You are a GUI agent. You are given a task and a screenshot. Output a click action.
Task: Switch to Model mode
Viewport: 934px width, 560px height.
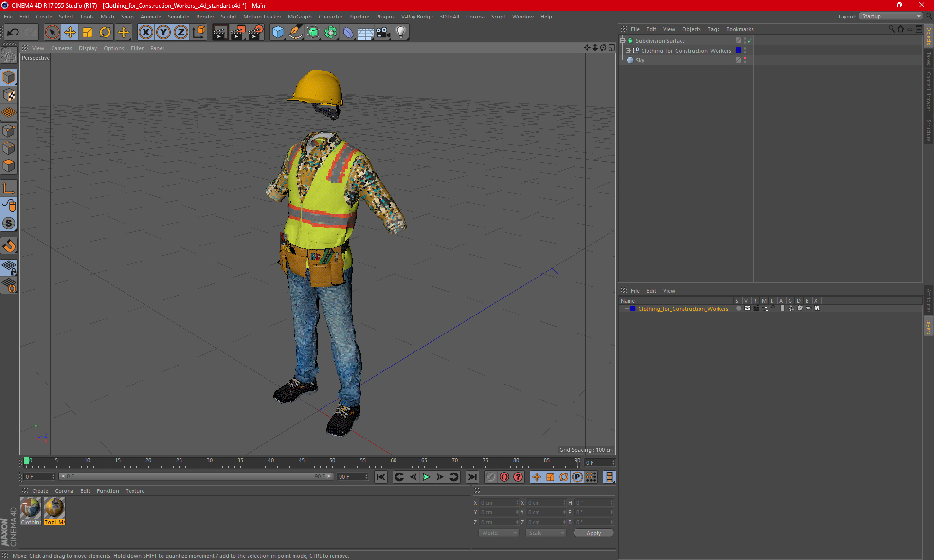pos(9,77)
